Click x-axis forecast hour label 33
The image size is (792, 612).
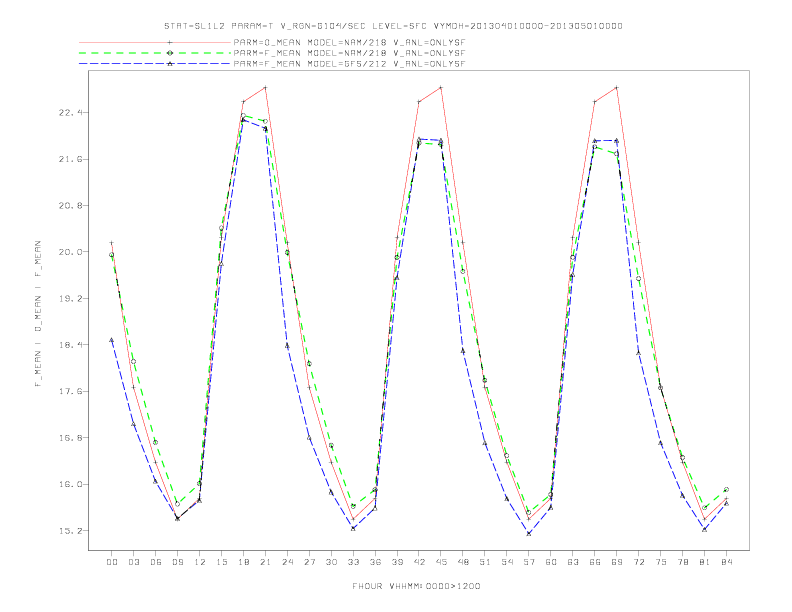tap(353, 562)
